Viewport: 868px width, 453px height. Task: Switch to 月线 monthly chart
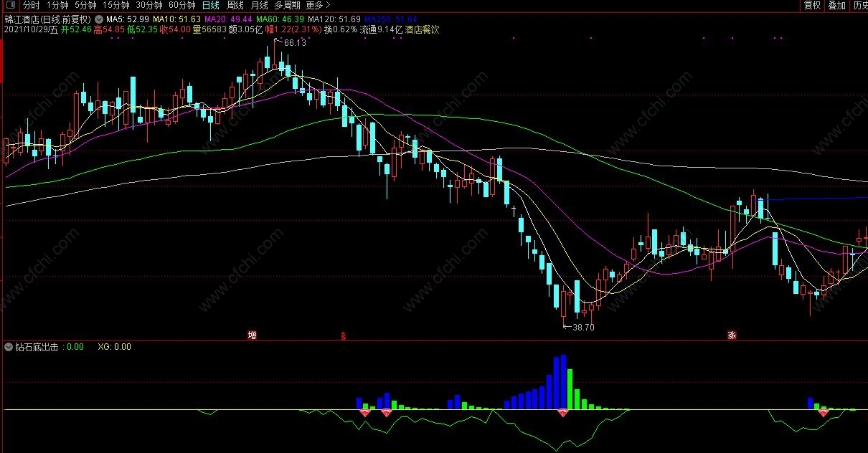click(x=259, y=5)
